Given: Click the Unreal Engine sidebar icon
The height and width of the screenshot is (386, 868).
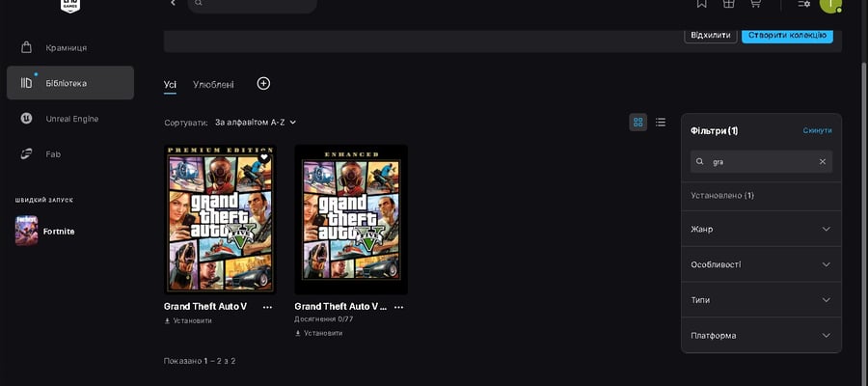Looking at the screenshot, I should pos(26,119).
